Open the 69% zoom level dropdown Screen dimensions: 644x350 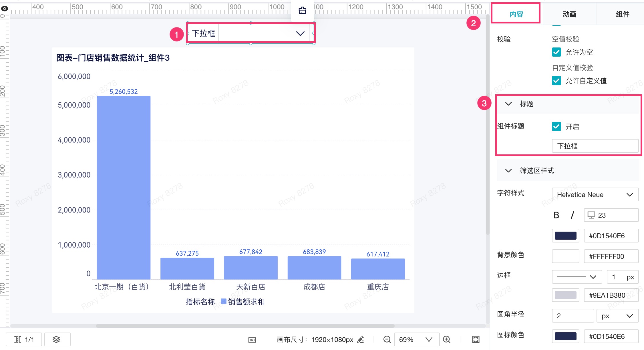[x=416, y=339]
